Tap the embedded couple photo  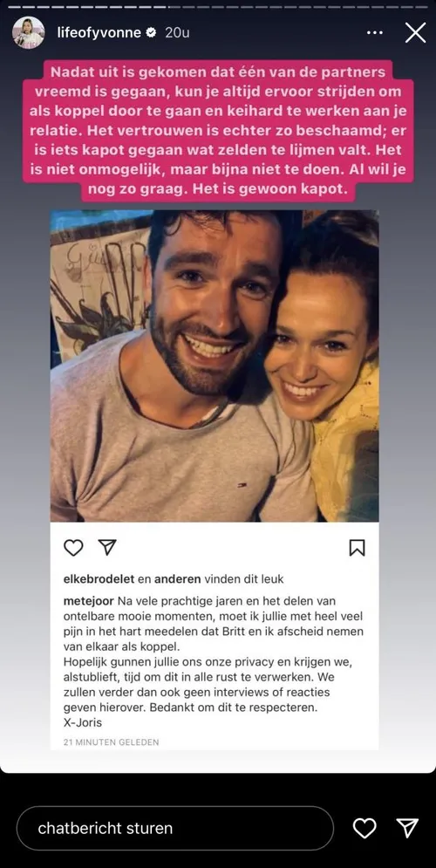point(215,366)
